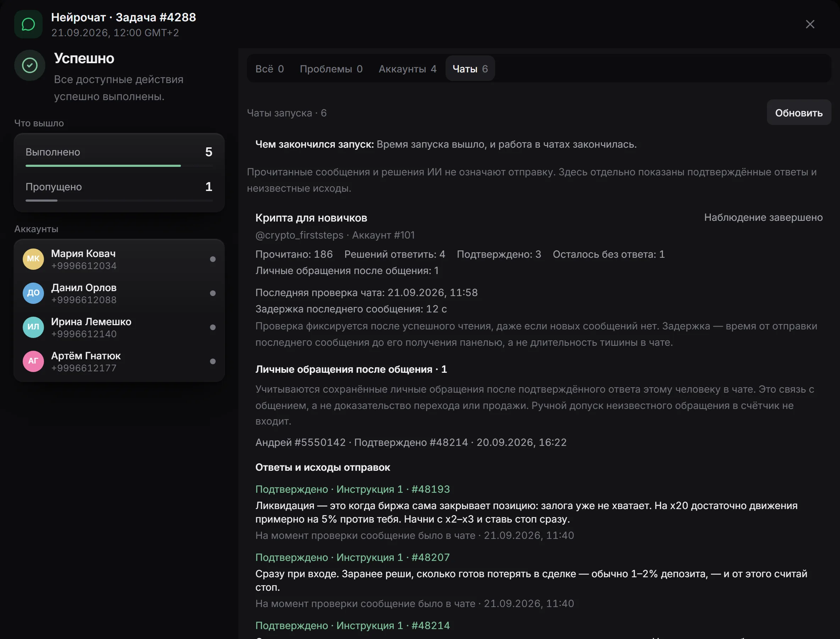Click the ИЛ avatar of Ирина Лемешко
840x639 pixels.
33,327
